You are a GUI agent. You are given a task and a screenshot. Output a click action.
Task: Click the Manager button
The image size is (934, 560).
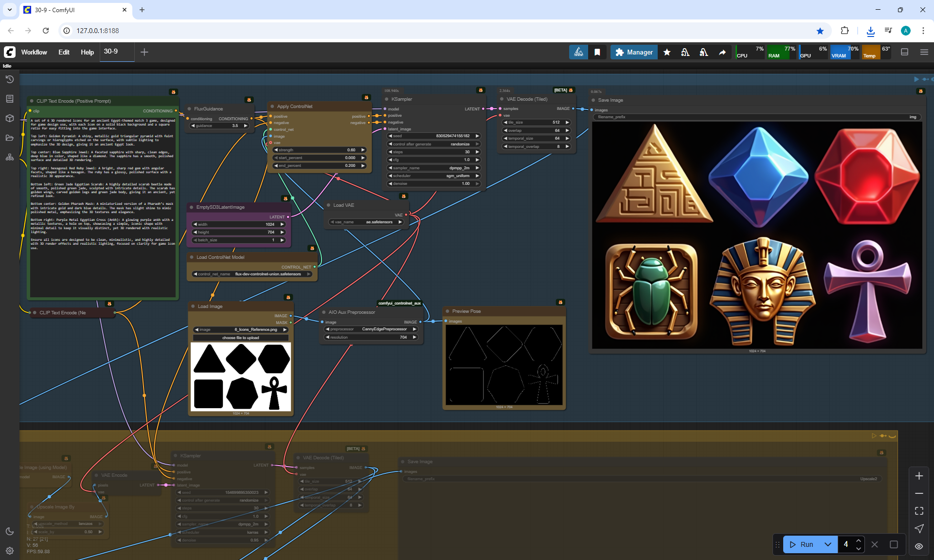point(634,52)
